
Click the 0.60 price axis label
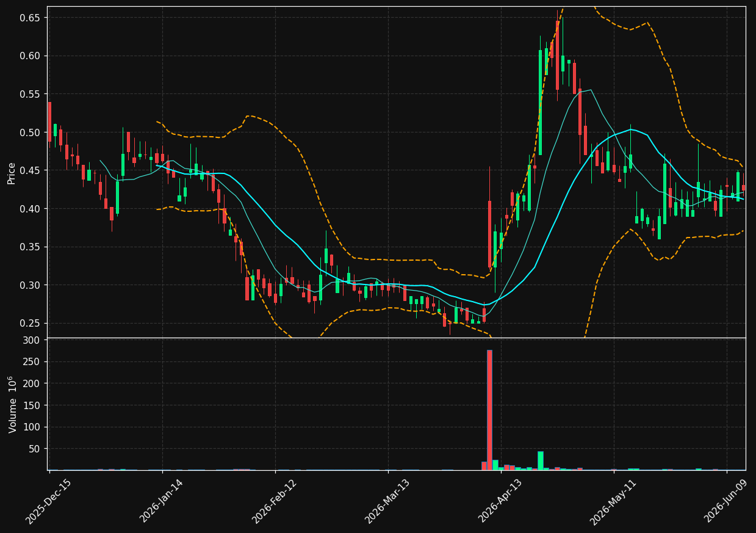tap(30, 56)
